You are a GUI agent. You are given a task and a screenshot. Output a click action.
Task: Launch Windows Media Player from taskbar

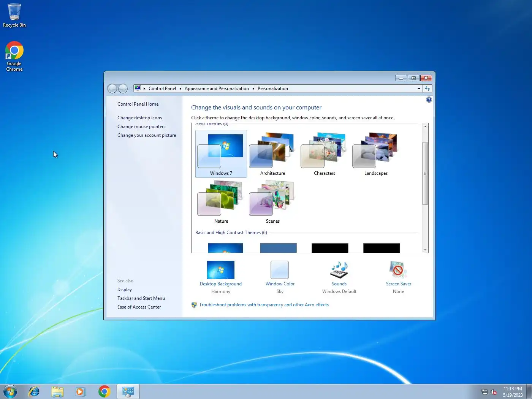[x=81, y=391]
